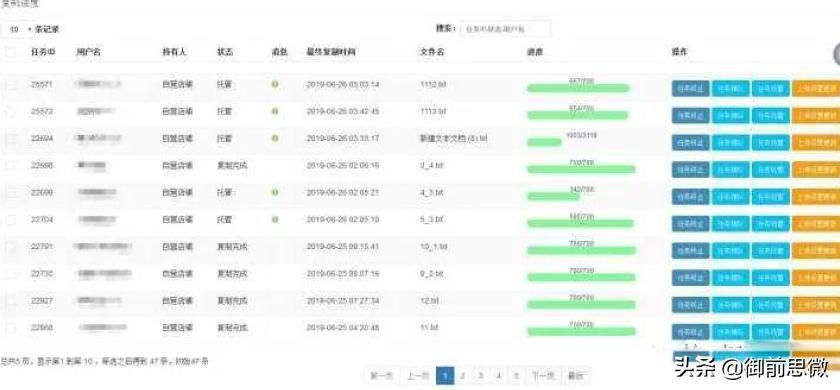Click the full progress bar for 3_4.txt
This screenshot has height=390, width=840.
(581, 169)
